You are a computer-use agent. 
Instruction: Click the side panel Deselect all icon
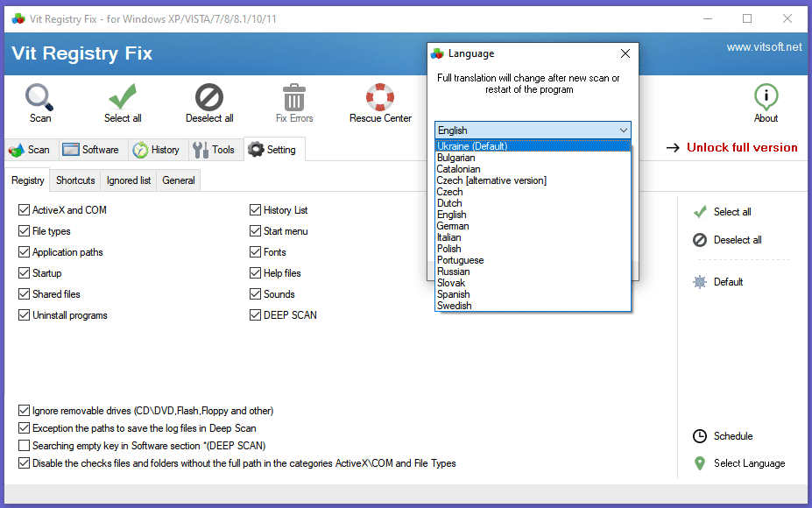[700, 240]
